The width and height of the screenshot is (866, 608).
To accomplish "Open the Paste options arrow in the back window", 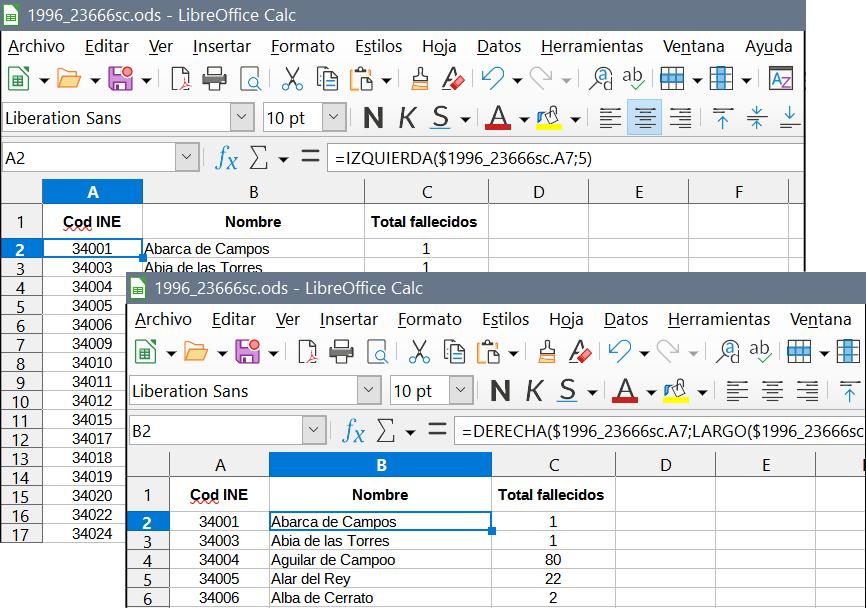I will click(x=386, y=80).
